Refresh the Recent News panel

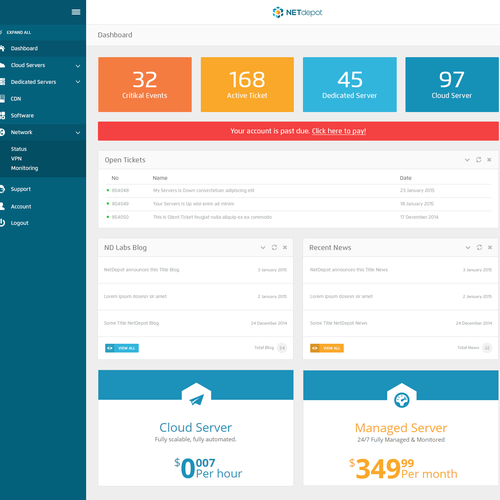click(x=479, y=247)
